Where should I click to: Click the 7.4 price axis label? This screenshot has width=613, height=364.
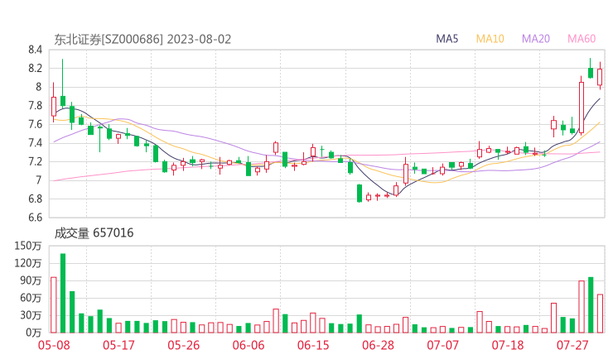[x=35, y=143]
